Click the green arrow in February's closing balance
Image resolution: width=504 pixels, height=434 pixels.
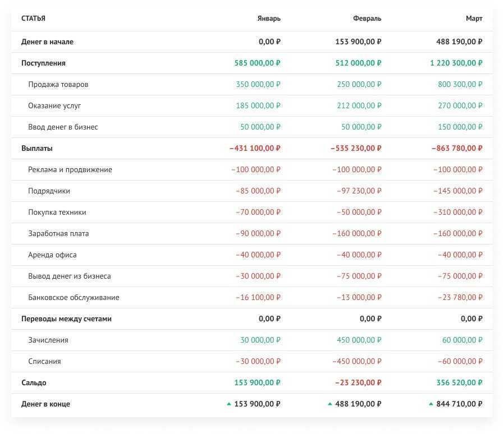[329, 404]
